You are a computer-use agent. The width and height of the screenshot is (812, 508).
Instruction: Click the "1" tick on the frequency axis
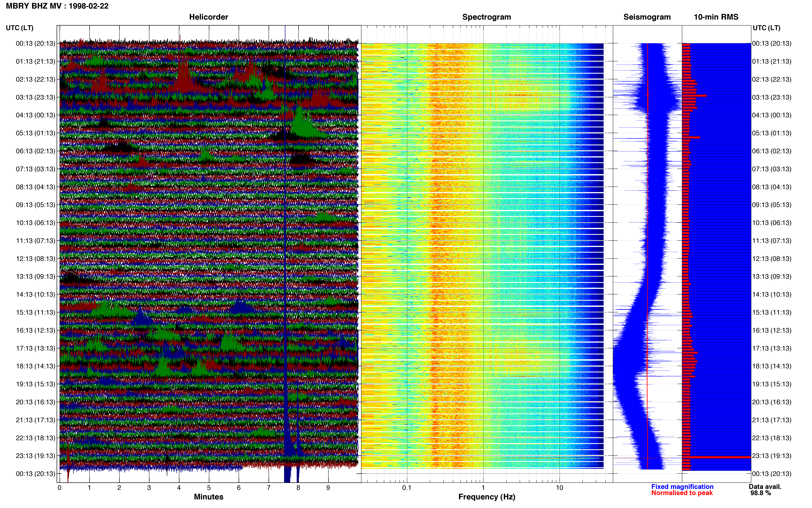pos(483,487)
